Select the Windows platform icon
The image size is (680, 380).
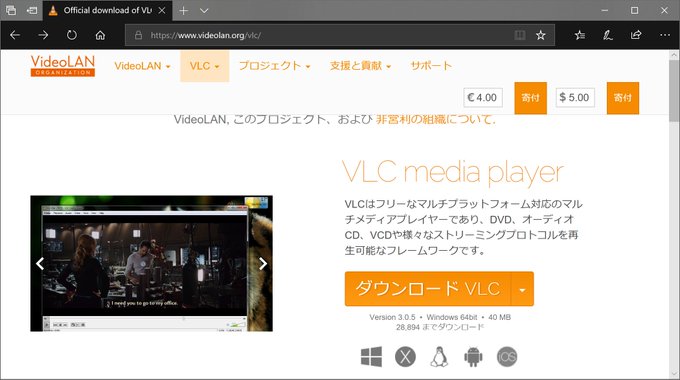(371, 357)
